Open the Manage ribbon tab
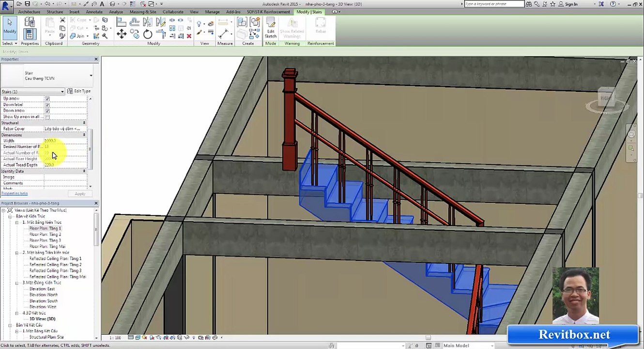 pos(212,12)
